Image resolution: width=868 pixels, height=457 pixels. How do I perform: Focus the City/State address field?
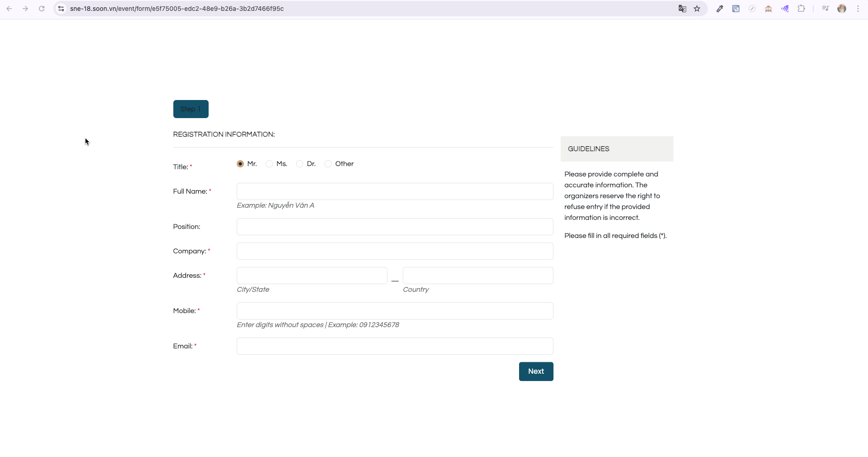coord(312,276)
